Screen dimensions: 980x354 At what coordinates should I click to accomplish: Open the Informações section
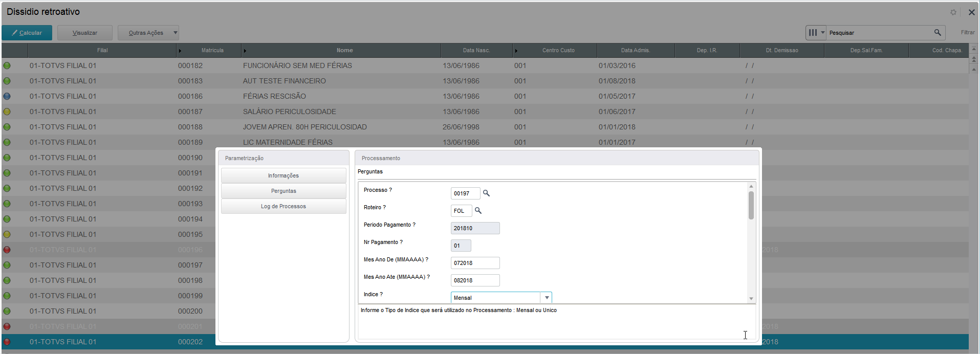(284, 175)
